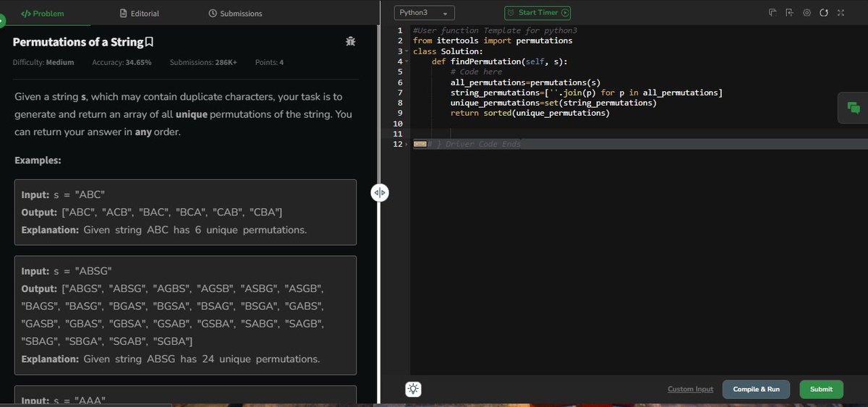Click the clock icon on Submissions tab
868x407 pixels.
(213, 13)
